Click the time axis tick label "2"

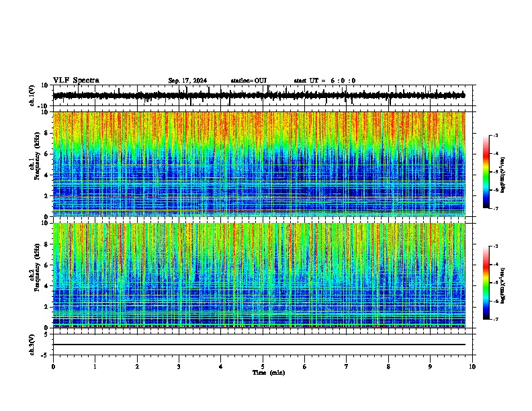137,367
